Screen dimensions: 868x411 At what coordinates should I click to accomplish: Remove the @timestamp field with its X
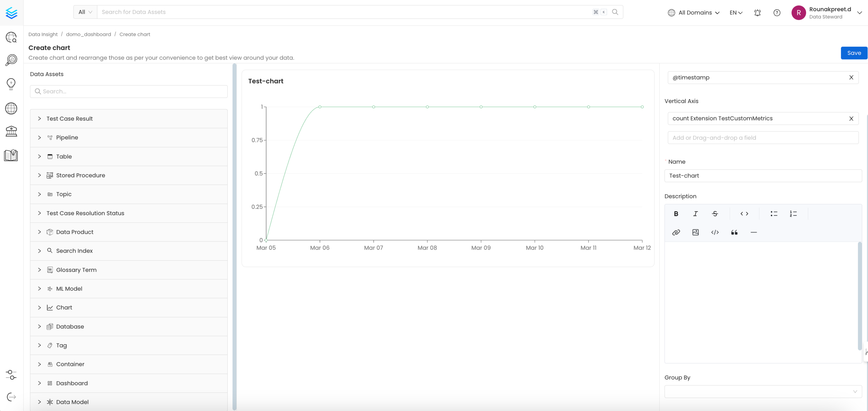tap(851, 77)
